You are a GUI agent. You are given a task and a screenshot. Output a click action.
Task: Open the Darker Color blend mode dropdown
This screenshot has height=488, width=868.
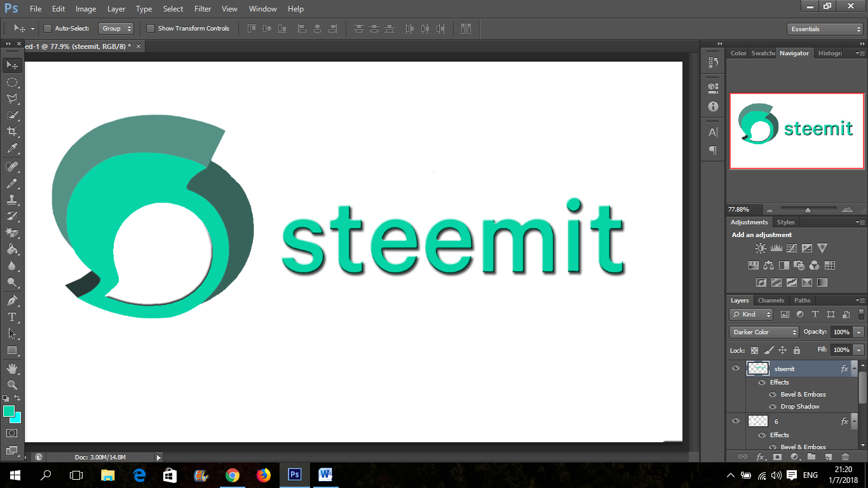tap(764, 332)
